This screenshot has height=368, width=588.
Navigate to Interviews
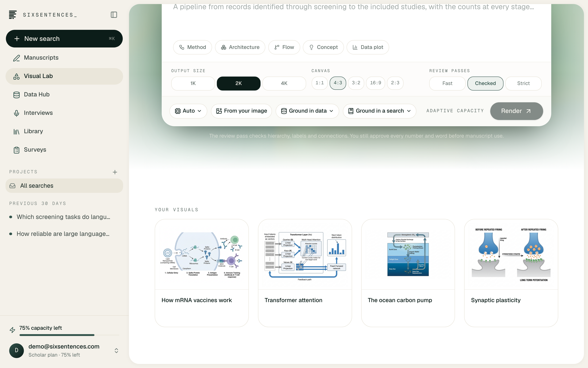pos(64,113)
